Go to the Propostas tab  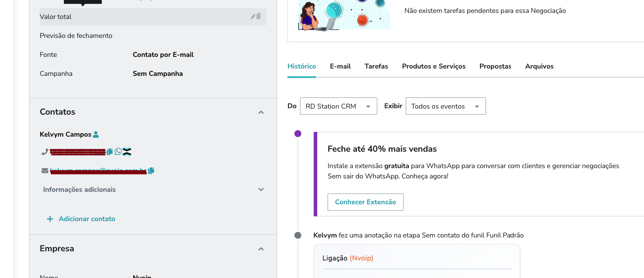click(495, 66)
